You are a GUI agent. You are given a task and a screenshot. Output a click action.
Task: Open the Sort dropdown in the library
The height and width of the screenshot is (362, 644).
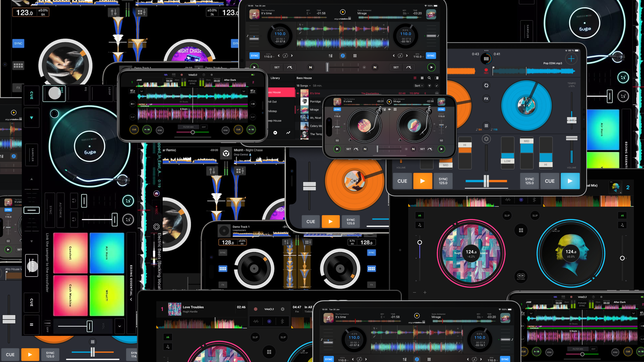[419, 85]
